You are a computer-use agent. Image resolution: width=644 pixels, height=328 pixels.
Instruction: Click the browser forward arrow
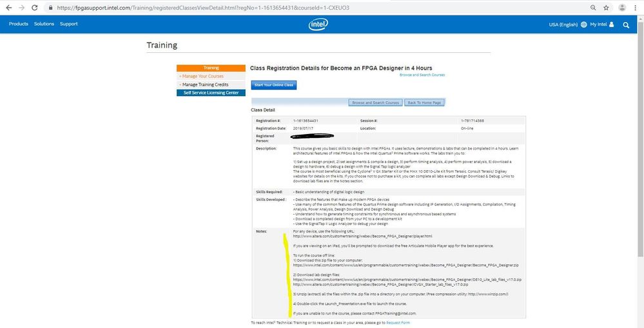[21, 8]
